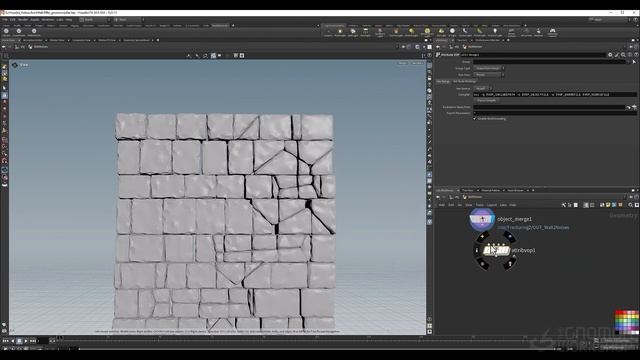Toggle the top display option in right viewport toolbar
Viewport: 640px width, 360px height.
(x=429, y=65)
